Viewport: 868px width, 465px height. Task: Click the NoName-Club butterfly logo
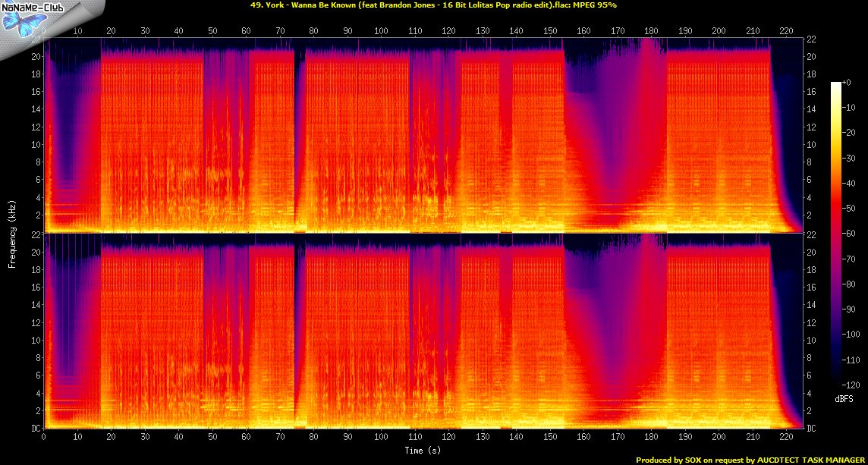tap(18, 23)
